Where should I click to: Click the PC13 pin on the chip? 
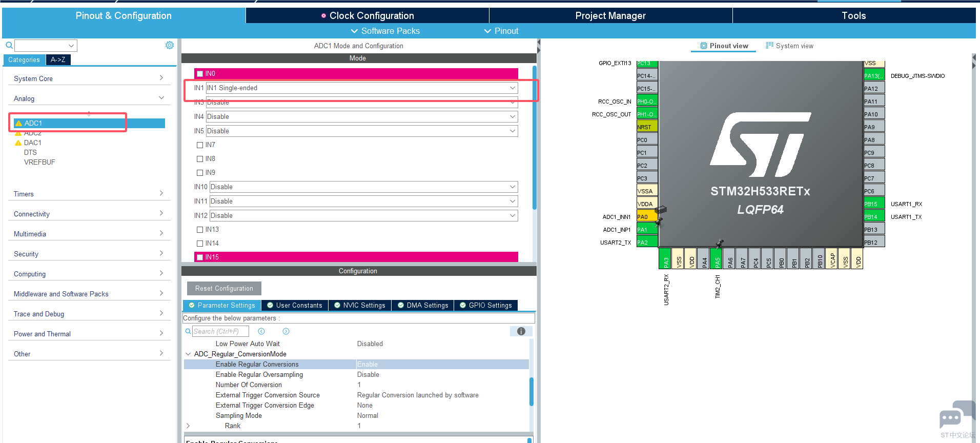pyautogui.click(x=647, y=64)
